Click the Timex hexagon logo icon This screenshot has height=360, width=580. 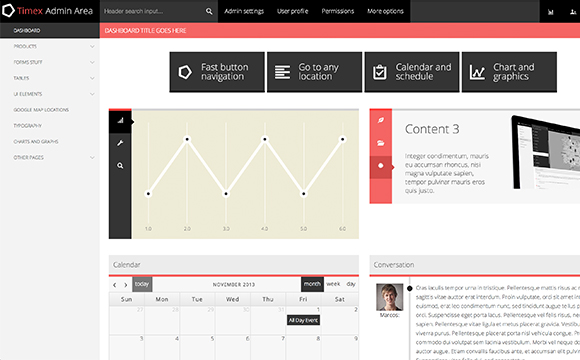8,11
